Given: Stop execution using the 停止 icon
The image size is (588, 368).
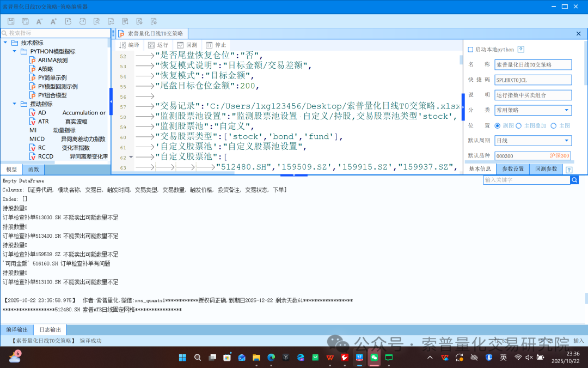Looking at the screenshot, I should click(x=209, y=45).
